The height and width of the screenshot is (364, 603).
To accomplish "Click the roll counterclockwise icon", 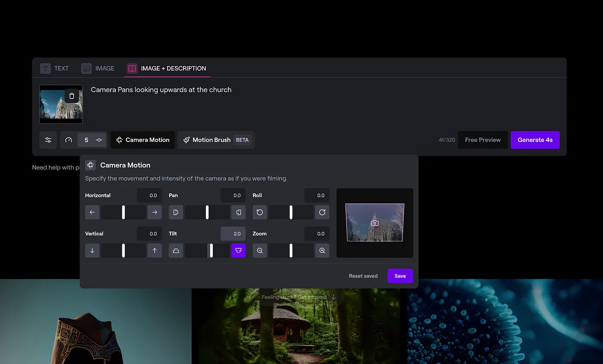I will pyautogui.click(x=260, y=212).
